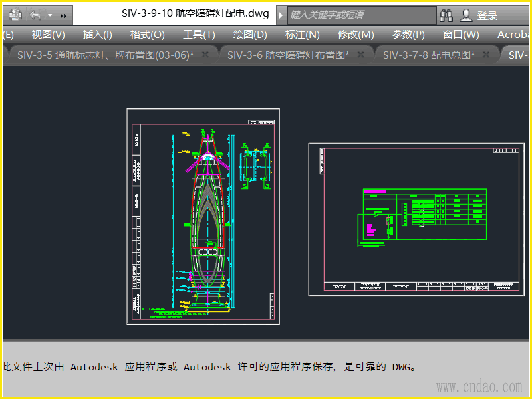The width and height of the screenshot is (532, 399).
Task: Close the SIV-3-7-8 配电总图 tab
Action: click(486, 55)
